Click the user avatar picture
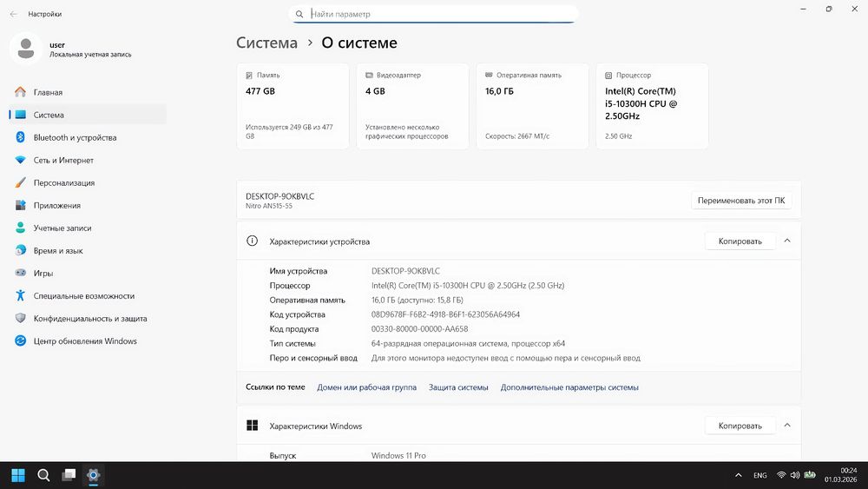Screen dimensions: 868x489 (25, 49)
